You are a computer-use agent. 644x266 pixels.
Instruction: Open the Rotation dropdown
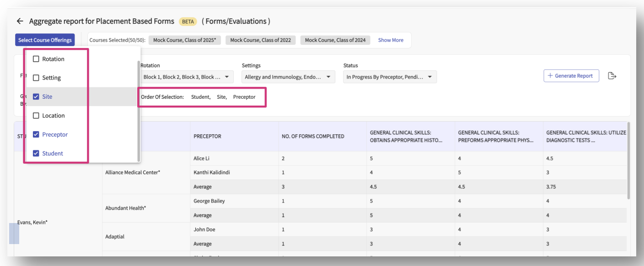click(x=187, y=77)
